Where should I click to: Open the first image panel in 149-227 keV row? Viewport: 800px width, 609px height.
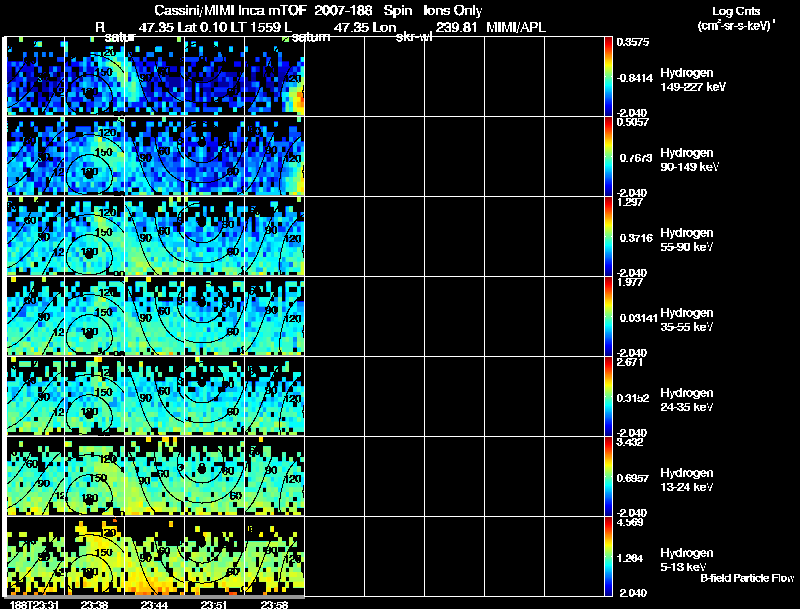click(35, 76)
